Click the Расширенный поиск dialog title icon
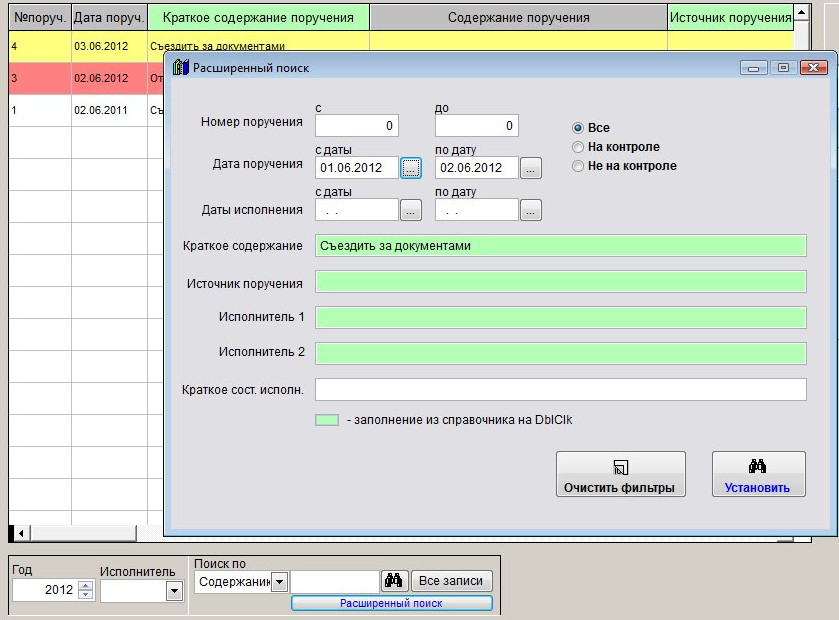The width and height of the screenshot is (839, 620). [x=181, y=67]
